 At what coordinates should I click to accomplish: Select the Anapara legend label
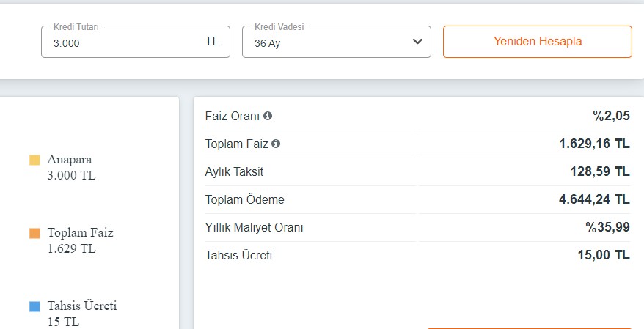pos(70,160)
